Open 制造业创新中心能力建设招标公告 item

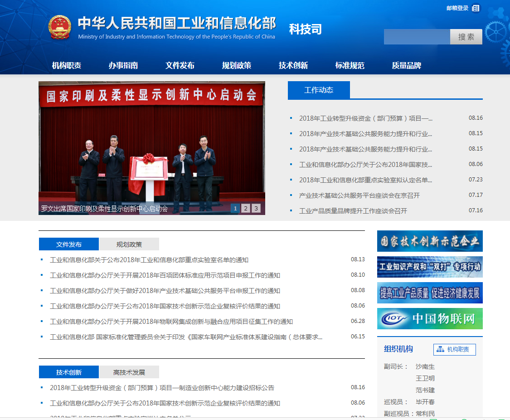(x=162, y=387)
